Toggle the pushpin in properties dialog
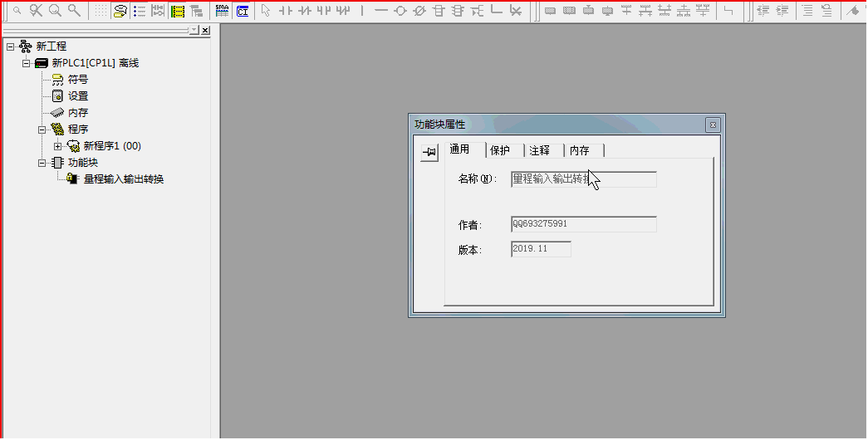This screenshot has height=440, width=868. click(429, 152)
